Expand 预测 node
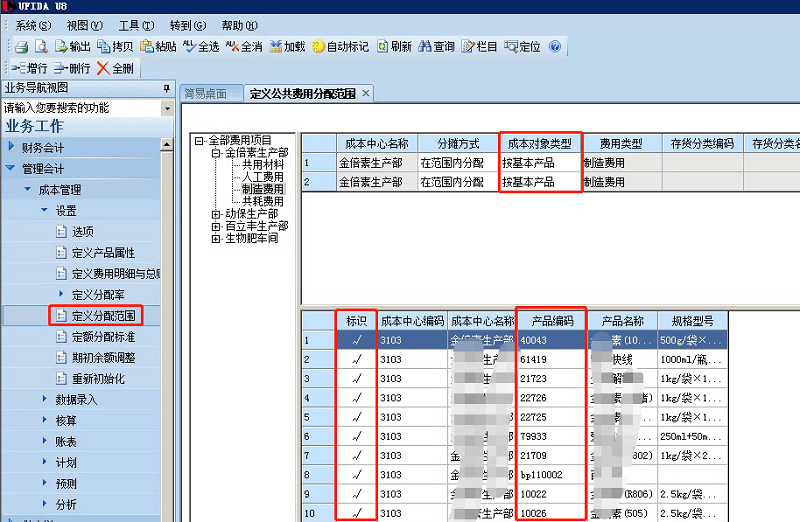Image resolution: width=800 pixels, height=522 pixels. click(45, 482)
